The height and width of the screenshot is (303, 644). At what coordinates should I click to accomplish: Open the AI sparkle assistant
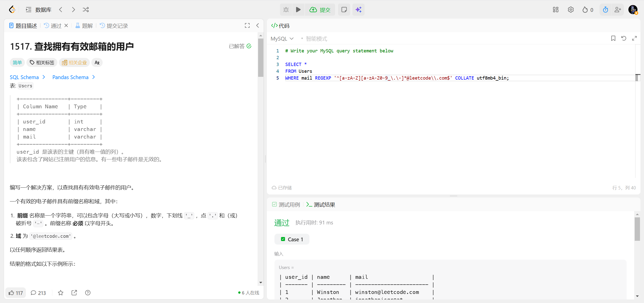point(358,10)
